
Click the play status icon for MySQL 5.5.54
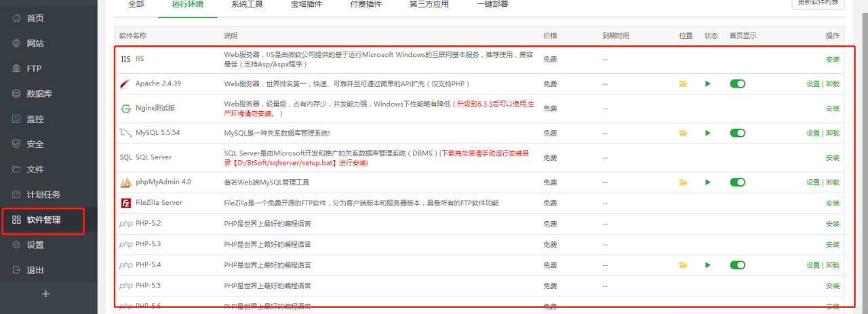click(708, 133)
